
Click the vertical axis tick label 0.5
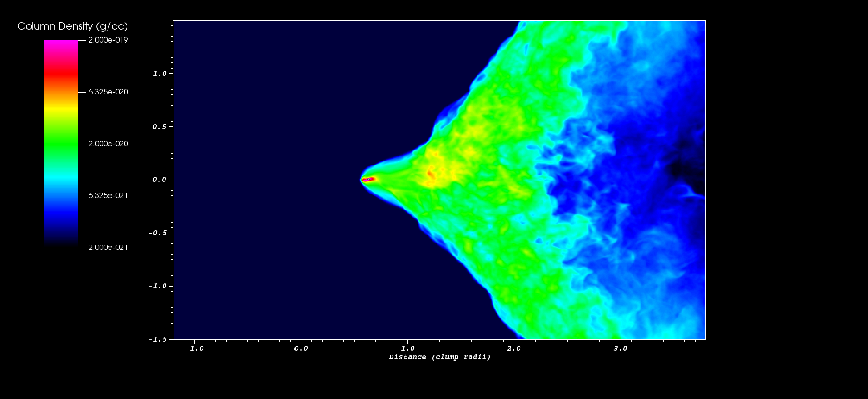coord(159,127)
